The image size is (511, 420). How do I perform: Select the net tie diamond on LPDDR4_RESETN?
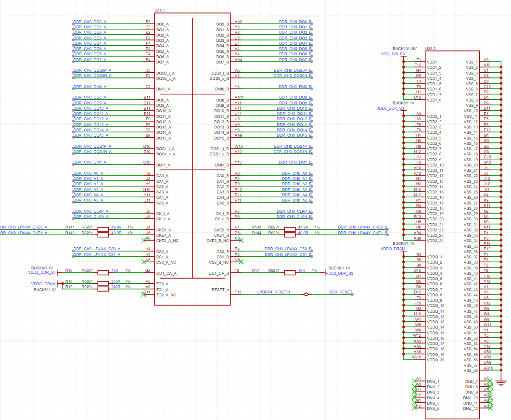pyautogui.click(x=306, y=294)
